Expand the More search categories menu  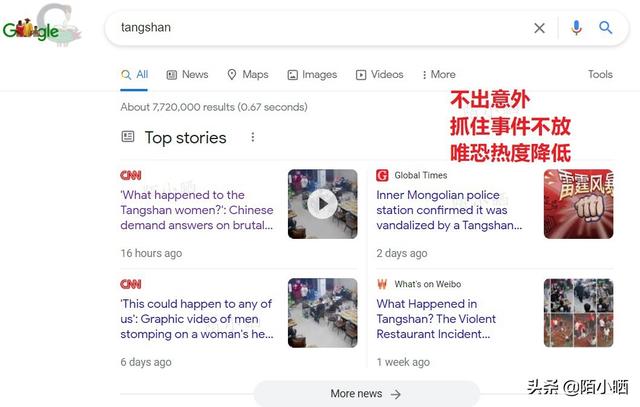click(x=439, y=74)
